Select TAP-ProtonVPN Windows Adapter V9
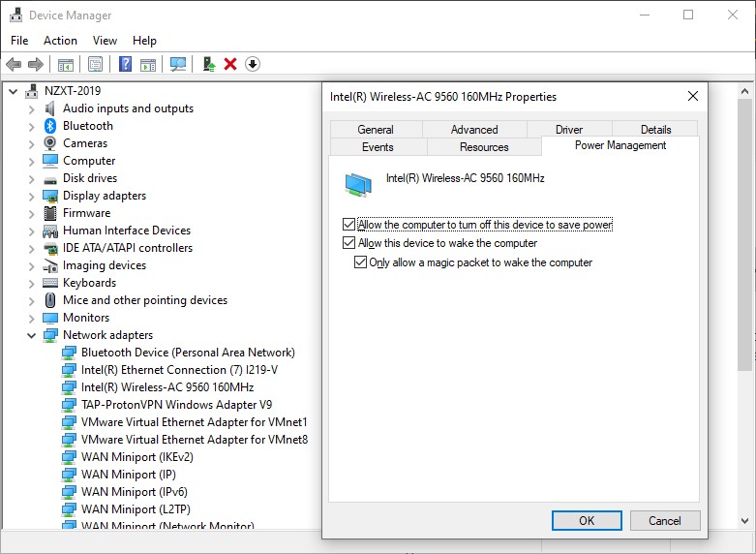 coord(176,405)
